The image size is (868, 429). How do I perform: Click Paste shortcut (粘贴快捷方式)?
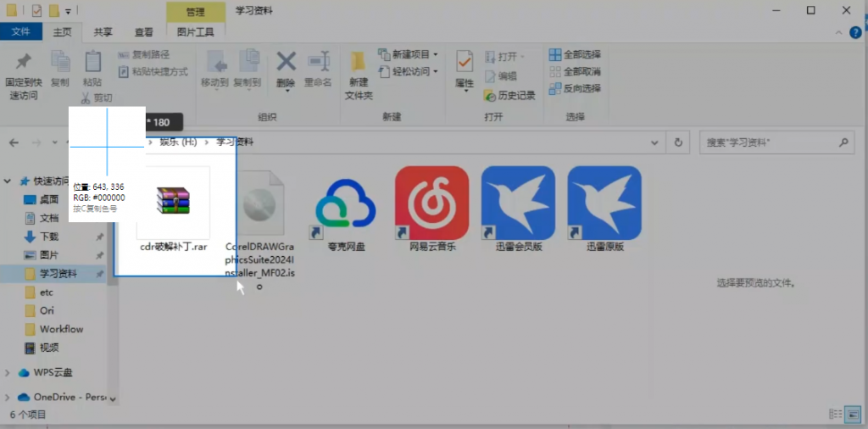click(153, 71)
